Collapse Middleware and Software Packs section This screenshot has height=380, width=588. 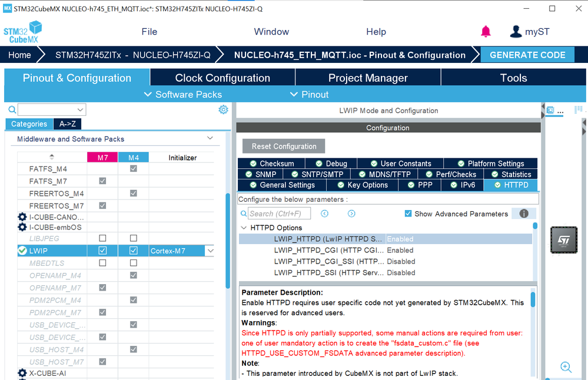[210, 138]
